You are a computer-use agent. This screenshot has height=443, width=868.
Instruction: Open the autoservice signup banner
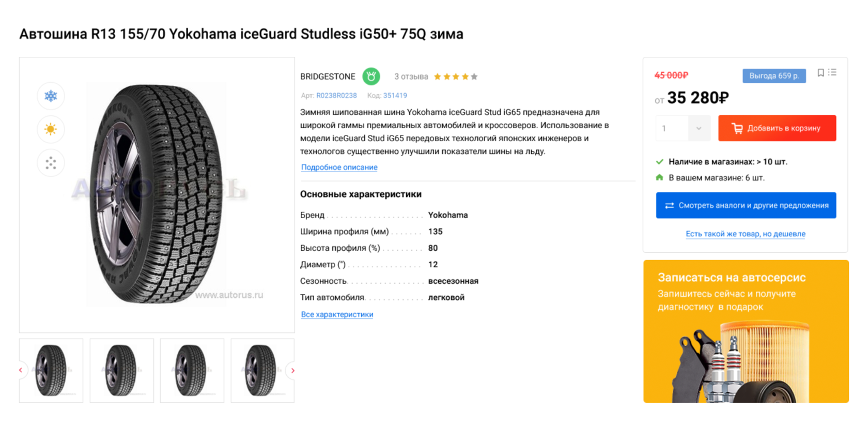point(746,331)
